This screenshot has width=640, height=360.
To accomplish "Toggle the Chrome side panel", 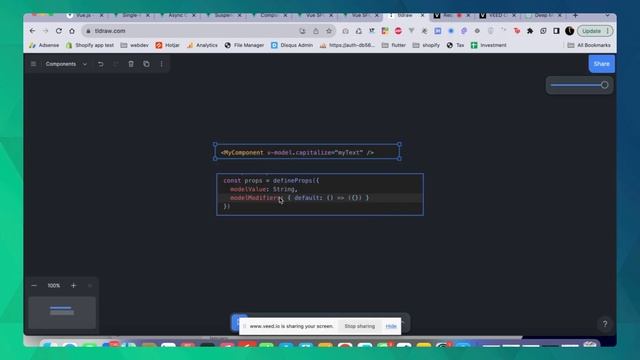I will (x=556, y=31).
